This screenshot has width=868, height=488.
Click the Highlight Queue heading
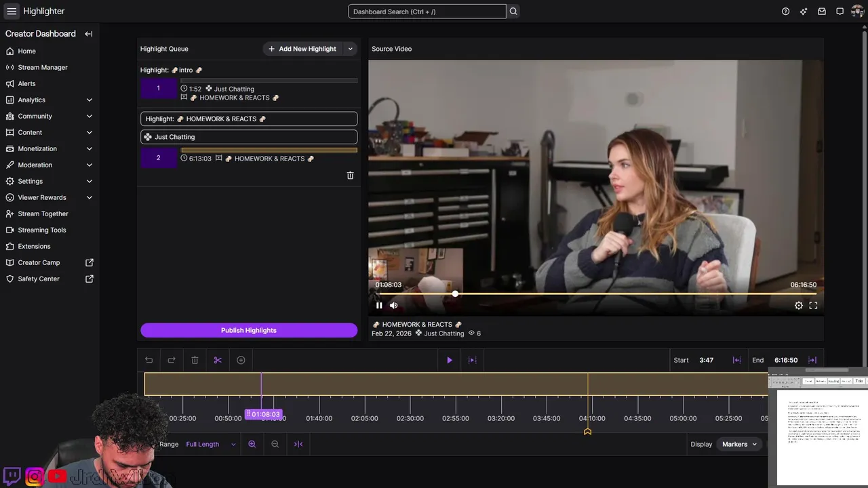coord(164,49)
